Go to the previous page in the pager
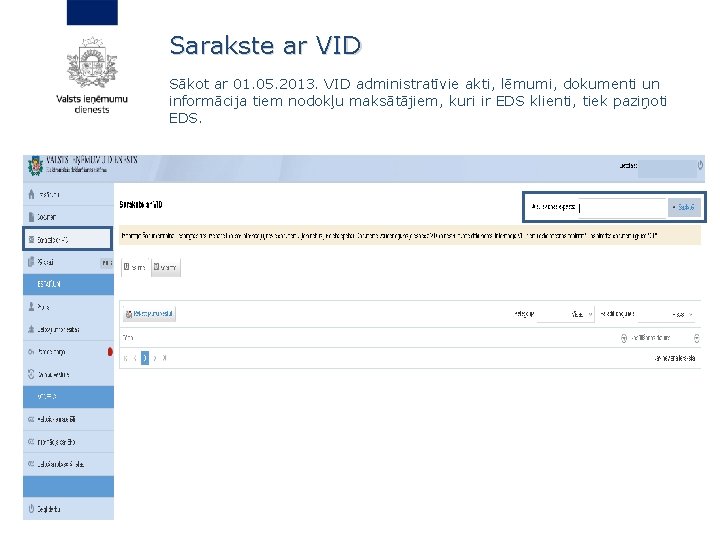 pyautogui.click(x=135, y=358)
